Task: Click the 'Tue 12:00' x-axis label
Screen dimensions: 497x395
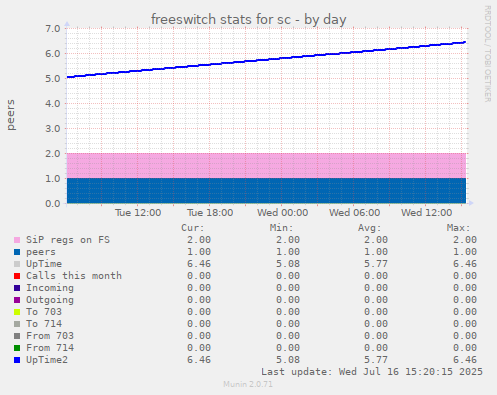Action: 138,213
